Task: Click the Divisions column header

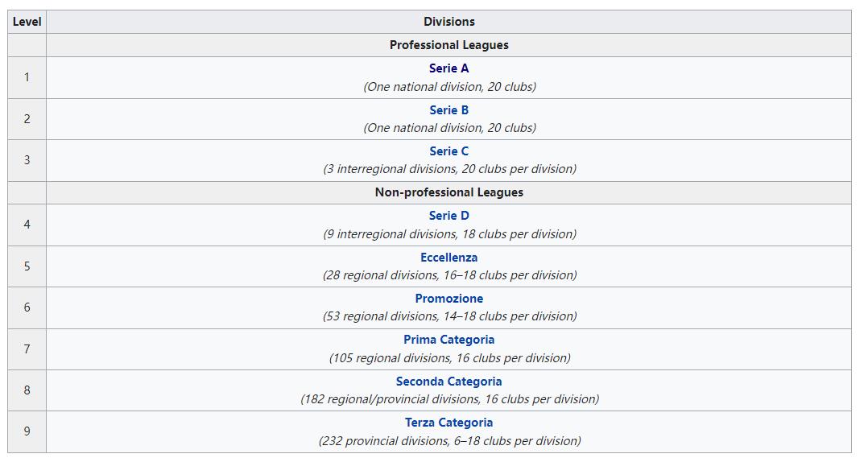Action: [448, 22]
